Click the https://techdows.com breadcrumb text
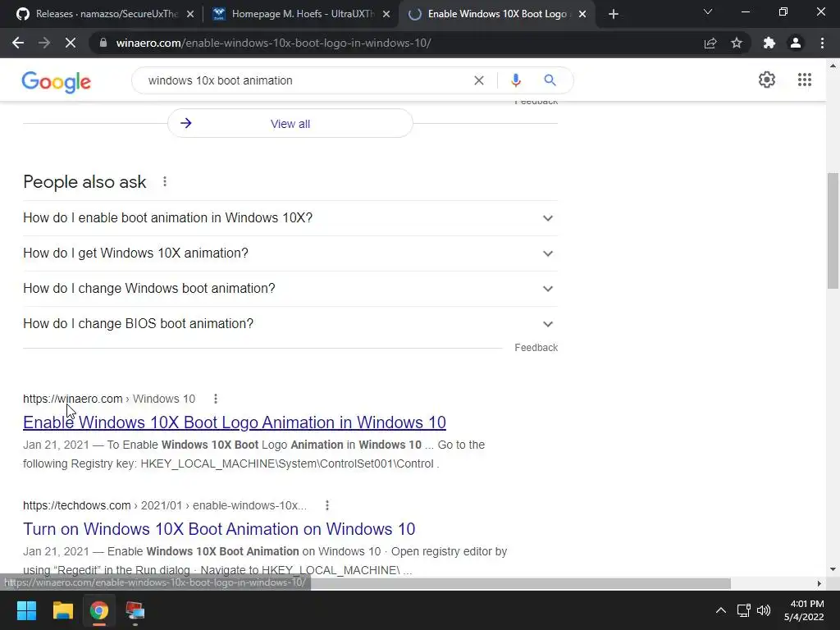The image size is (840, 630). 76,505
